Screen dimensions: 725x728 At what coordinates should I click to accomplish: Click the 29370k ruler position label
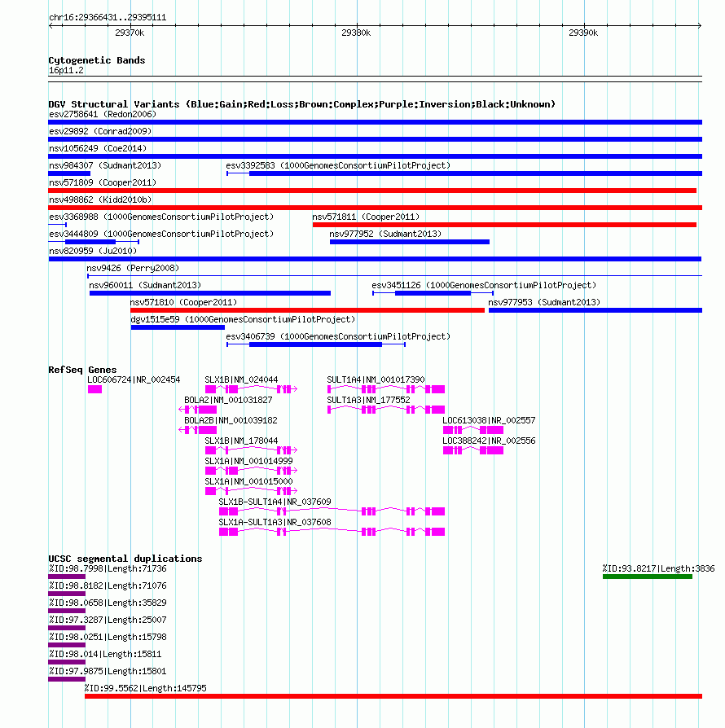click(130, 33)
